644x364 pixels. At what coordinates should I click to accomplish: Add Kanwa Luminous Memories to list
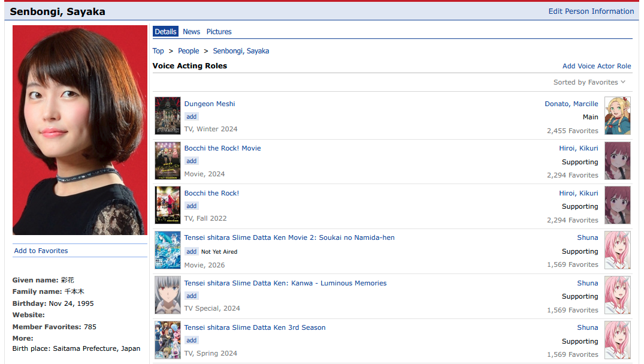tap(191, 296)
